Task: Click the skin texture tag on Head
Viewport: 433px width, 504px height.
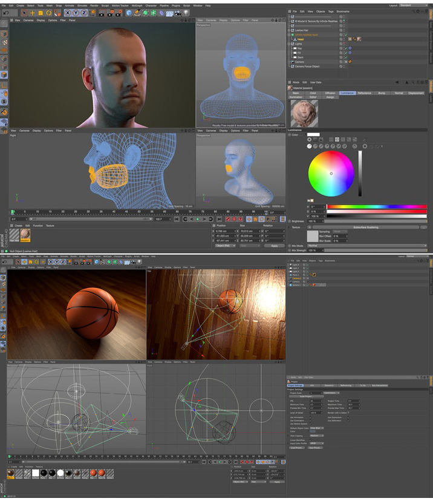Action: (x=359, y=39)
